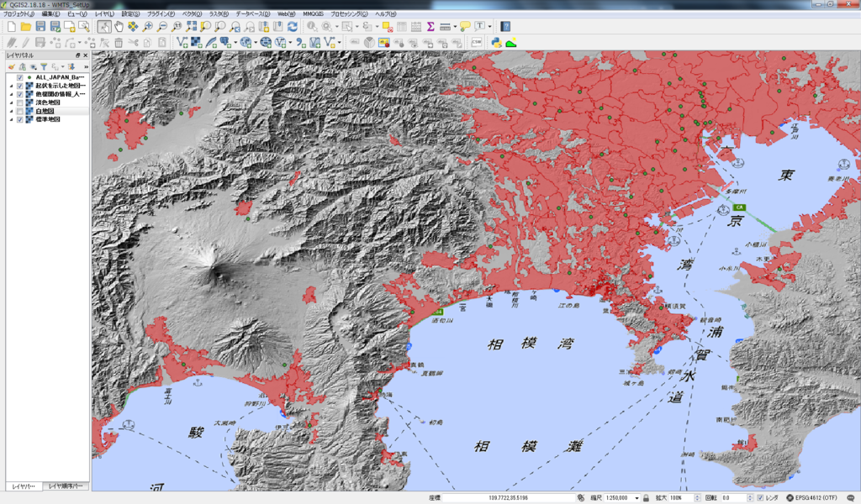Click the 回転 rotation value field
Image resolution: width=861 pixels, height=504 pixels.
click(733, 498)
